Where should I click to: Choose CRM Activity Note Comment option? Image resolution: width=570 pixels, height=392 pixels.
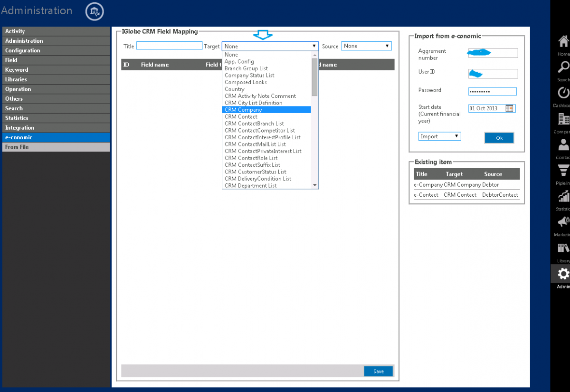266,96
